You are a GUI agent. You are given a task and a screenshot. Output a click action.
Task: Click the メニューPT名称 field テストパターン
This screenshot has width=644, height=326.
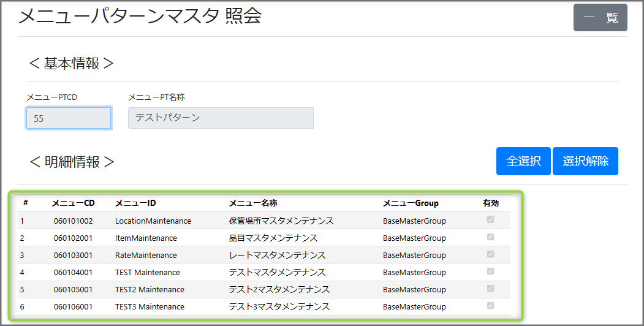[221, 118]
